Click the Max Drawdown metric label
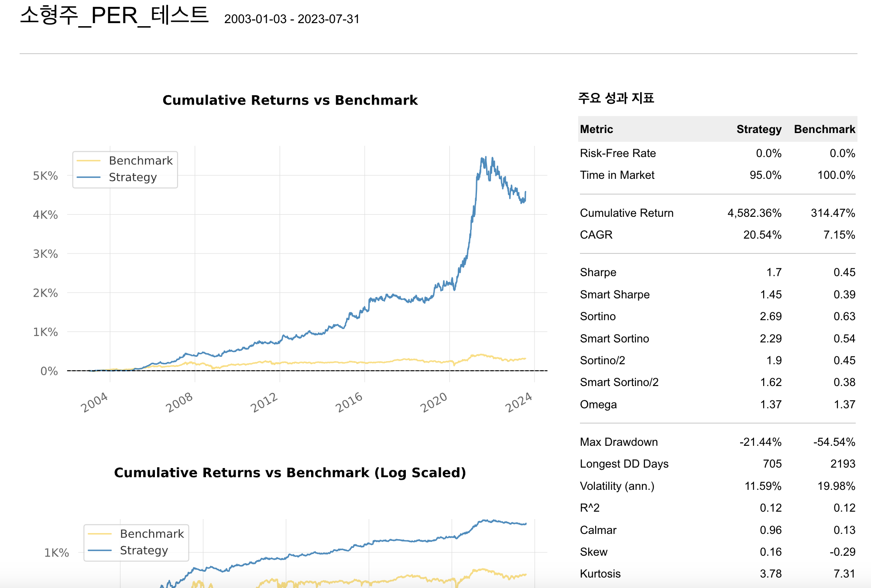871x588 pixels. (618, 442)
